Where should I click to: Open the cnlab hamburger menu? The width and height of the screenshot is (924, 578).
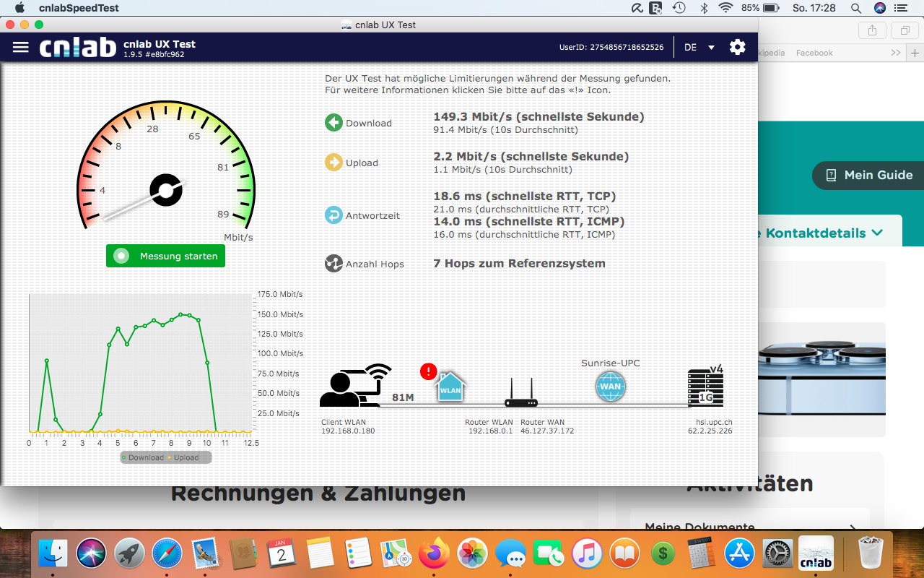click(x=21, y=47)
